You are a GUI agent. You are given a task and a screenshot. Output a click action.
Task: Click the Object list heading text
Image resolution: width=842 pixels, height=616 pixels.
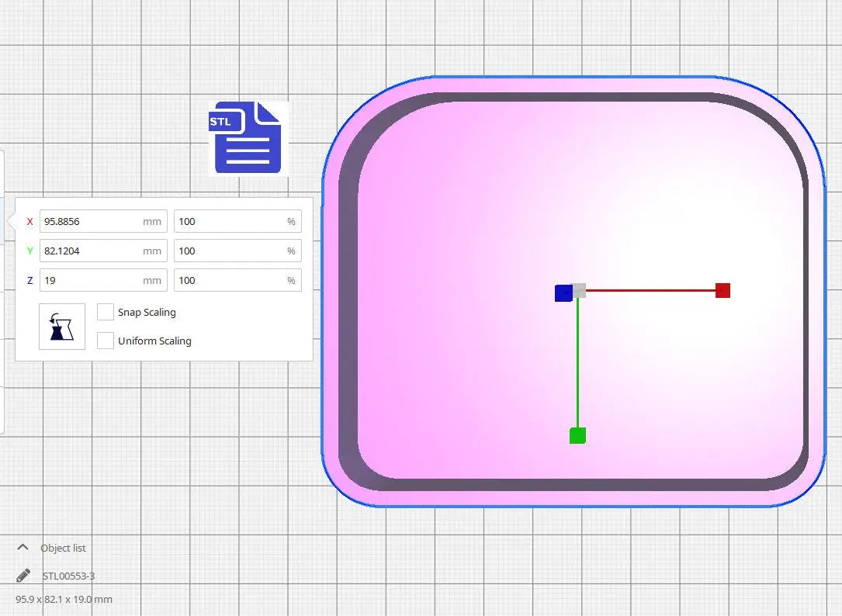(x=63, y=548)
